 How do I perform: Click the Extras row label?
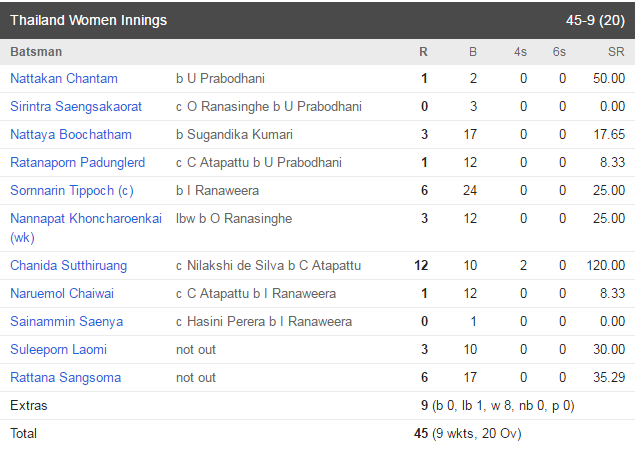29,405
